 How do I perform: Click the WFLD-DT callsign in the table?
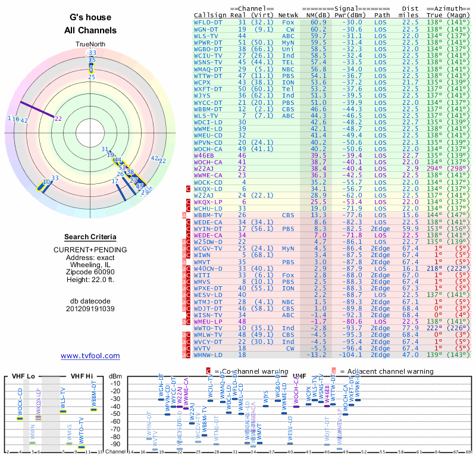(x=208, y=23)
